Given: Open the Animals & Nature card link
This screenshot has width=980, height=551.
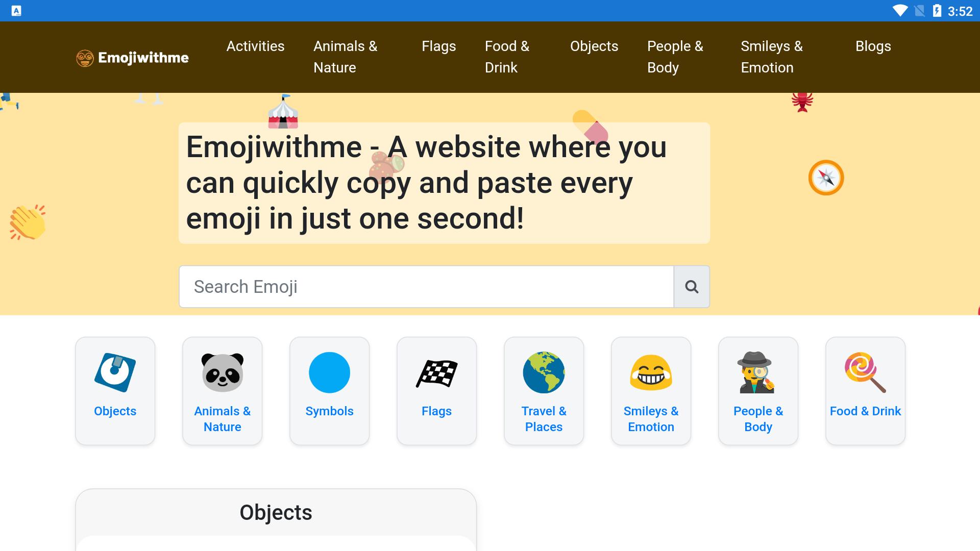Looking at the screenshot, I should (223, 419).
